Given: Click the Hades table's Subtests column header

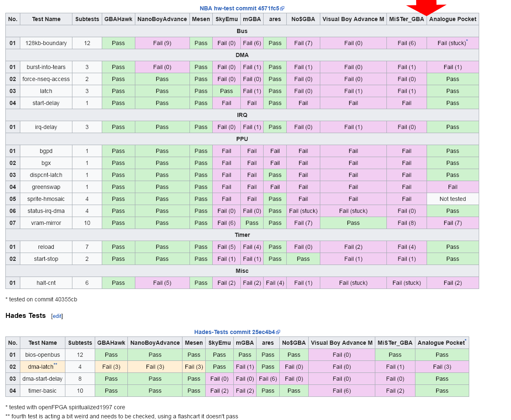Looking at the screenshot, I should point(80,343).
